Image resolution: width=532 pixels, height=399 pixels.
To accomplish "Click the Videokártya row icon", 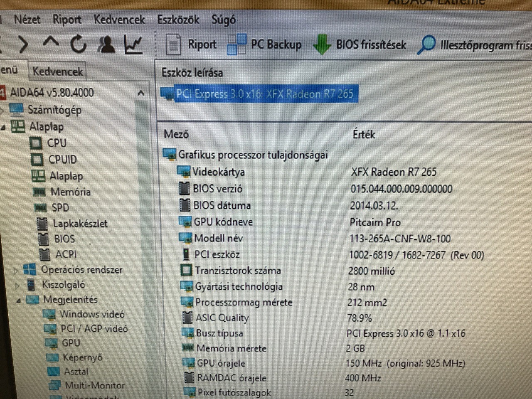I will click(183, 172).
